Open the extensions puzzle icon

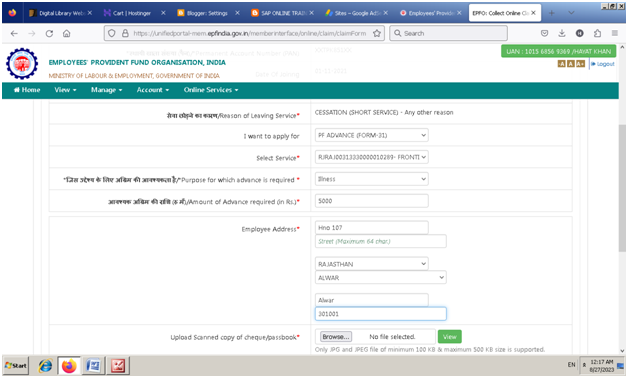(597, 33)
